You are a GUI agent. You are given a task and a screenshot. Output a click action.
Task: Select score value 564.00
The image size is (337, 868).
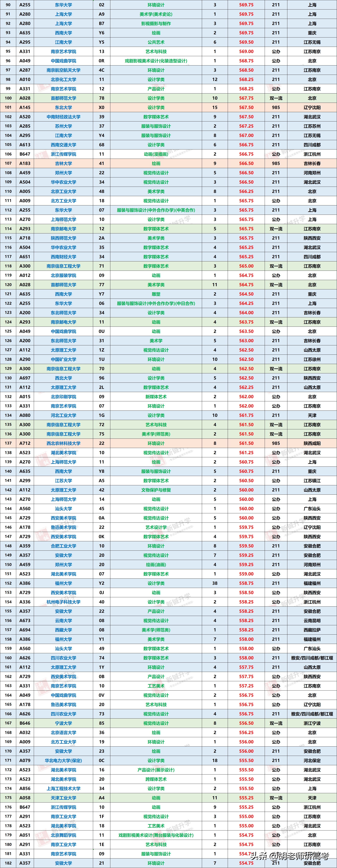[x=246, y=313]
